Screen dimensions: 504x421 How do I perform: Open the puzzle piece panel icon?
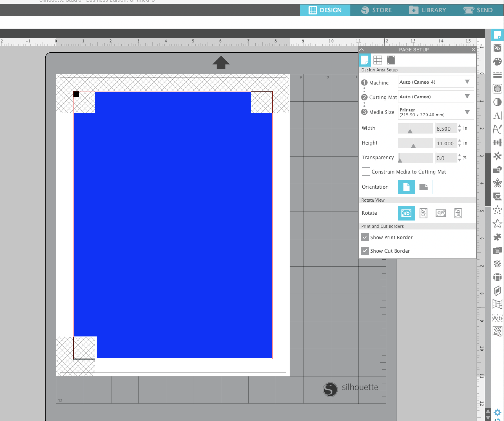click(x=497, y=237)
